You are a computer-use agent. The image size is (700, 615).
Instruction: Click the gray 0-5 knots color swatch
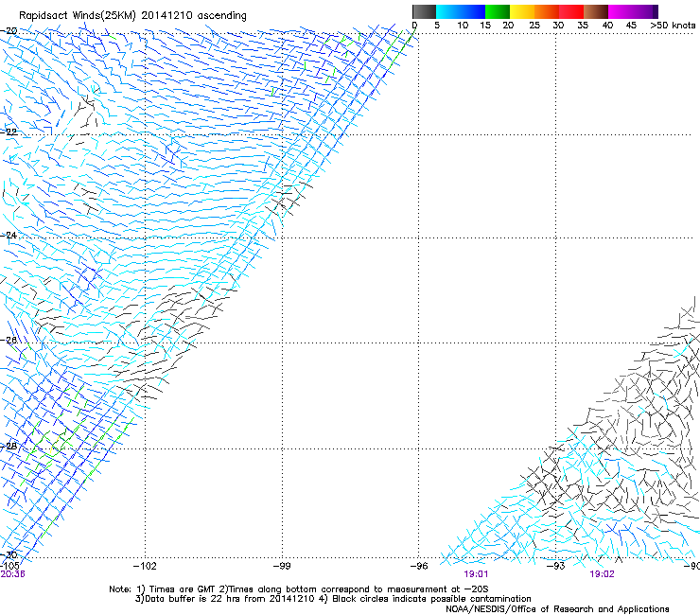(x=424, y=11)
